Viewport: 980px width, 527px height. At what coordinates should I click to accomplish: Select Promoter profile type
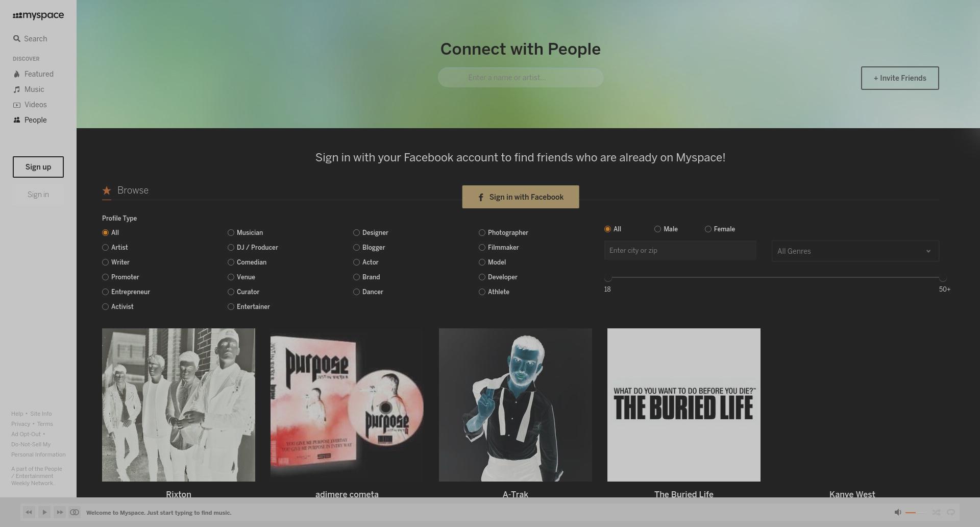tap(105, 277)
